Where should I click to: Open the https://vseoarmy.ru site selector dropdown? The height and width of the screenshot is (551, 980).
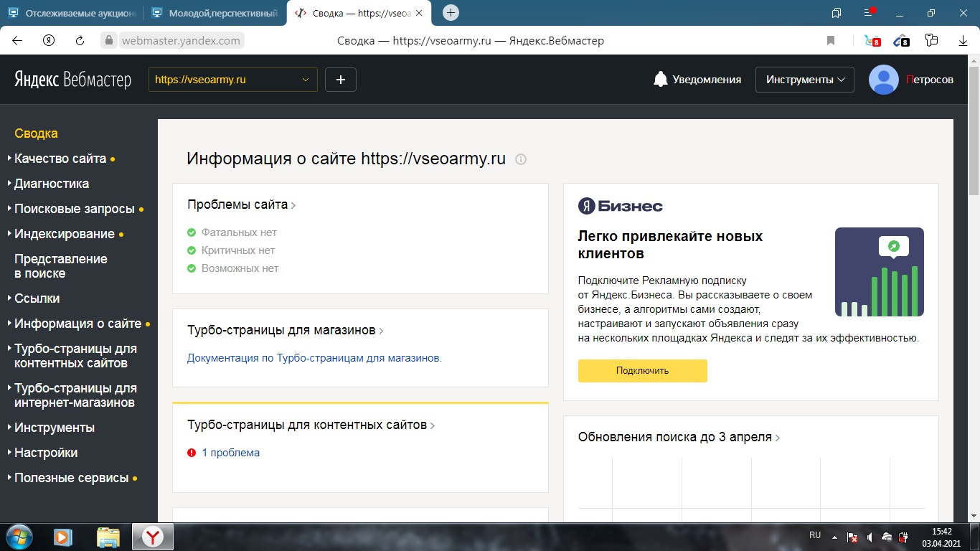(x=232, y=80)
